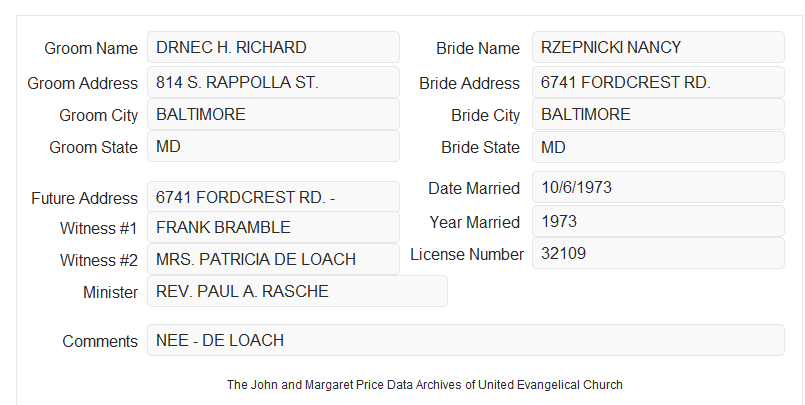This screenshot has width=805, height=405.
Task: Click the Witness #1 field
Action: click(273, 227)
